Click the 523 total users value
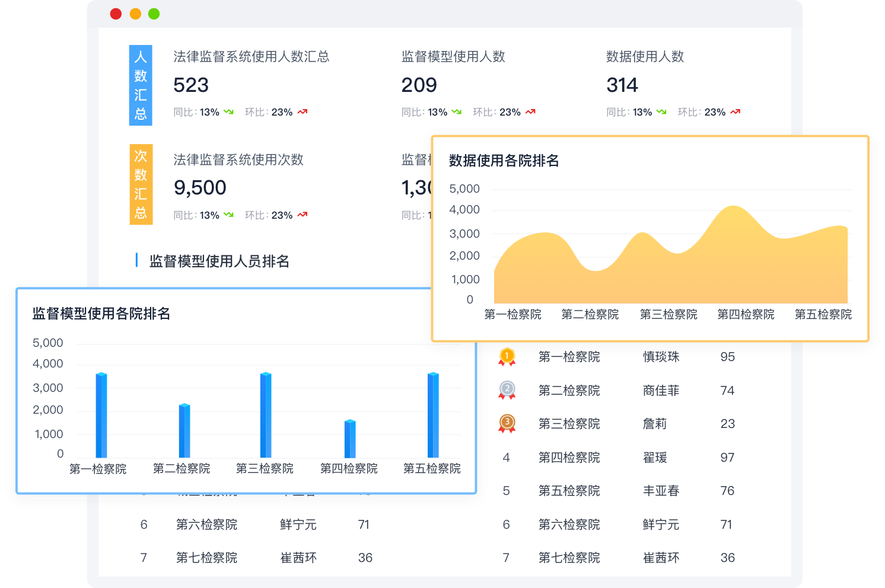 coord(191,85)
